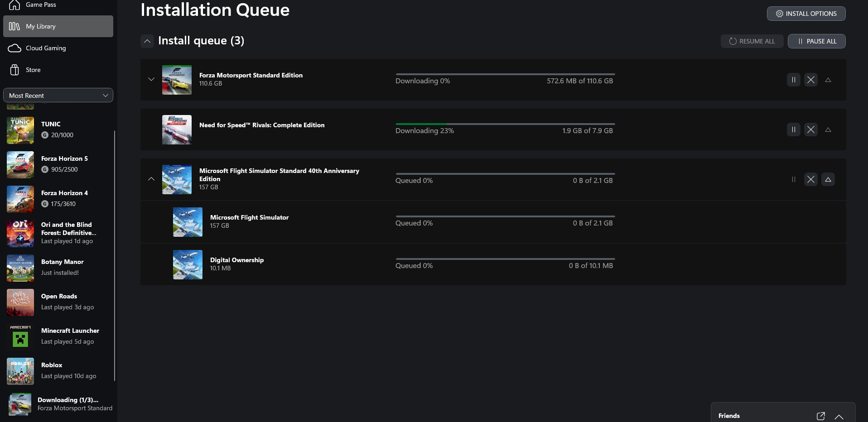Viewport: 868px width, 422px height.
Task: Click Need for Speed Rivals progress bar
Action: pyautogui.click(x=505, y=124)
